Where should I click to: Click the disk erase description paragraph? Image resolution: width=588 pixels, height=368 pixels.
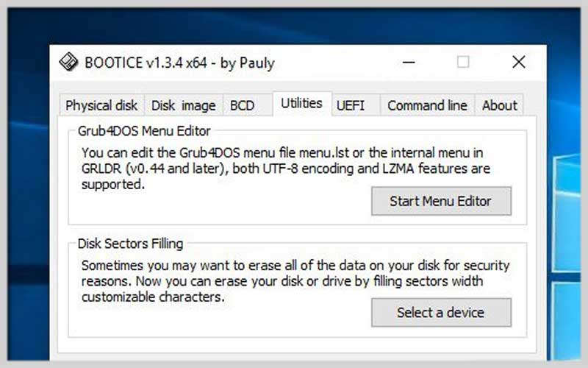pyautogui.click(x=295, y=281)
